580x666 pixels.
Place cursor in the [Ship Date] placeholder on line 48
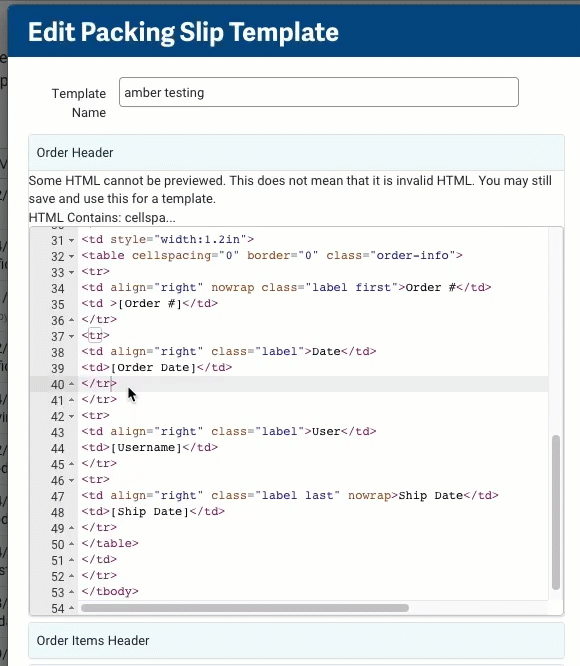149,511
